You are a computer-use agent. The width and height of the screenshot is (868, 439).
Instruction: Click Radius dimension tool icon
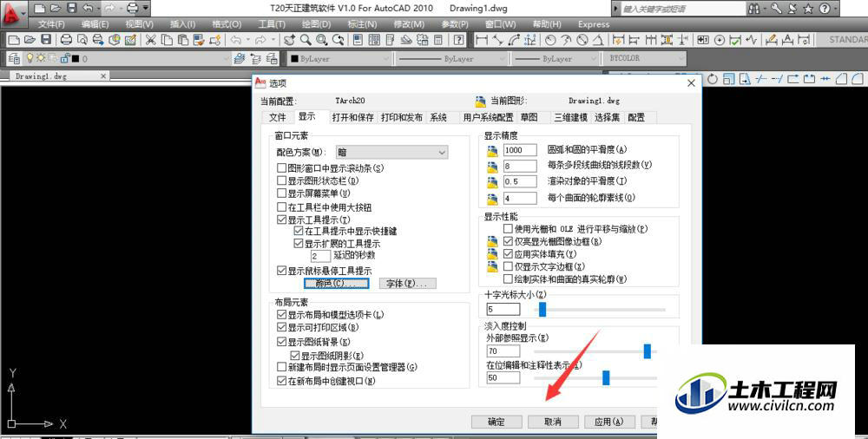click(x=549, y=40)
